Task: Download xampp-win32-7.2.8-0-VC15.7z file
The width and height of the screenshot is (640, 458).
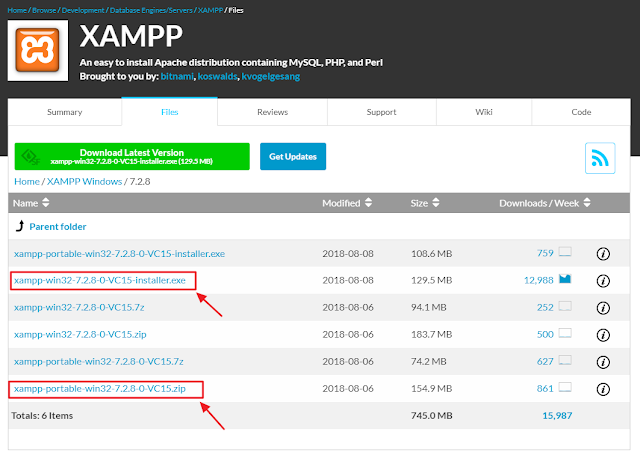Action: [x=79, y=307]
